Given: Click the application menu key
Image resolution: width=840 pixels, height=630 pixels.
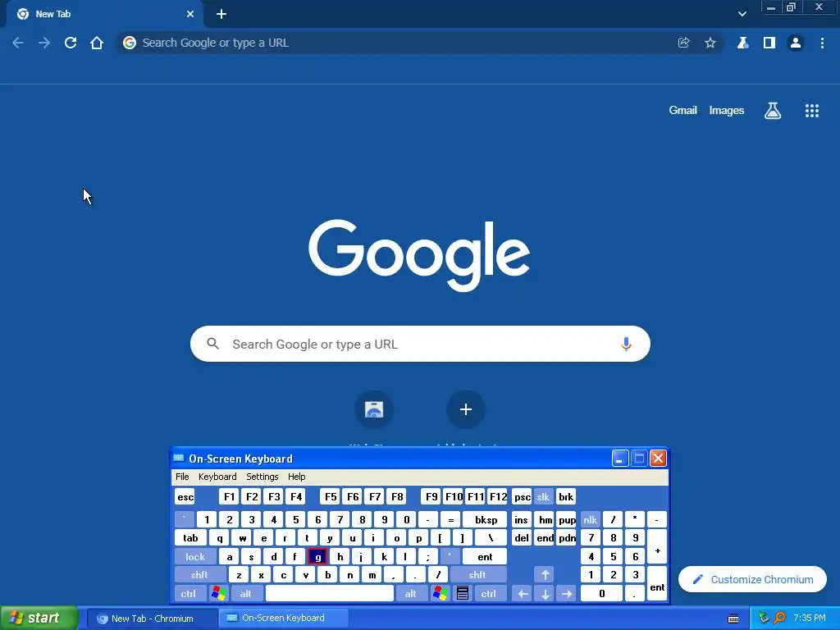Looking at the screenshot, I should click(x=463, y=594).
